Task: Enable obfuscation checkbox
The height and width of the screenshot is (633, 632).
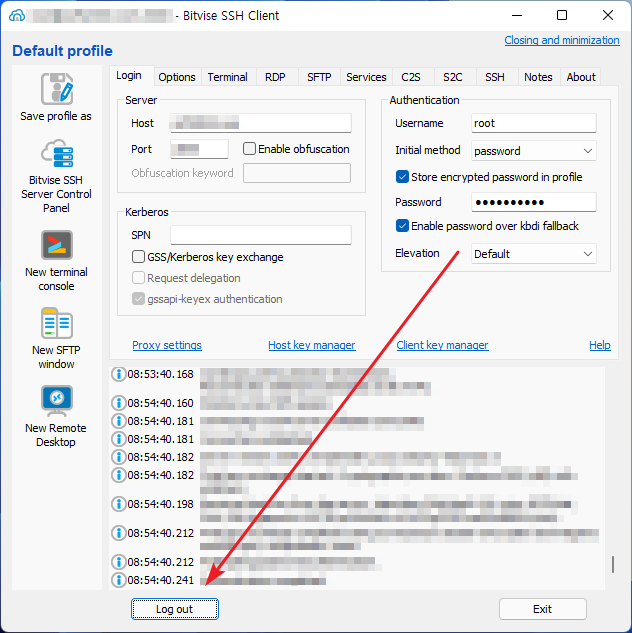Action: pos(249,149)
